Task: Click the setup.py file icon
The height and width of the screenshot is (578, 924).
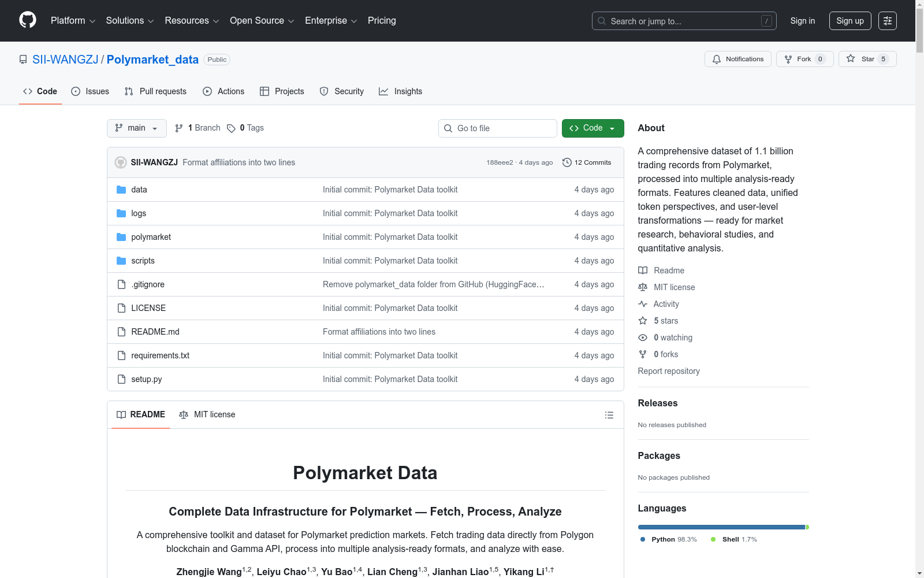Action: (x=121, y=379)
